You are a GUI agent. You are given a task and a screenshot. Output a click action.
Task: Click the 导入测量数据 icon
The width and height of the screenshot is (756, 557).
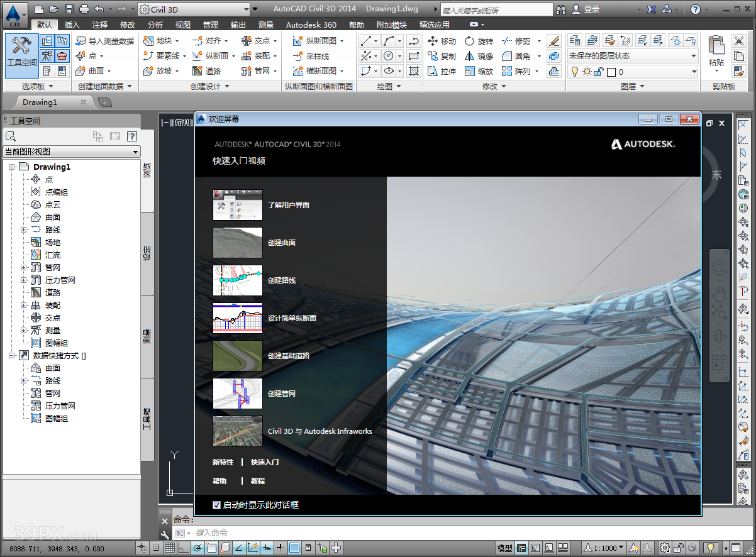click(x=80, y=40)
